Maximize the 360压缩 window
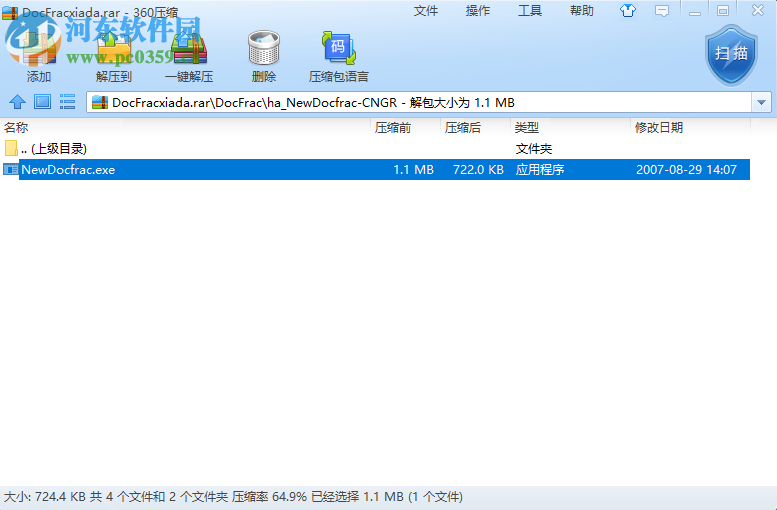777x510 pixels. 723,11
